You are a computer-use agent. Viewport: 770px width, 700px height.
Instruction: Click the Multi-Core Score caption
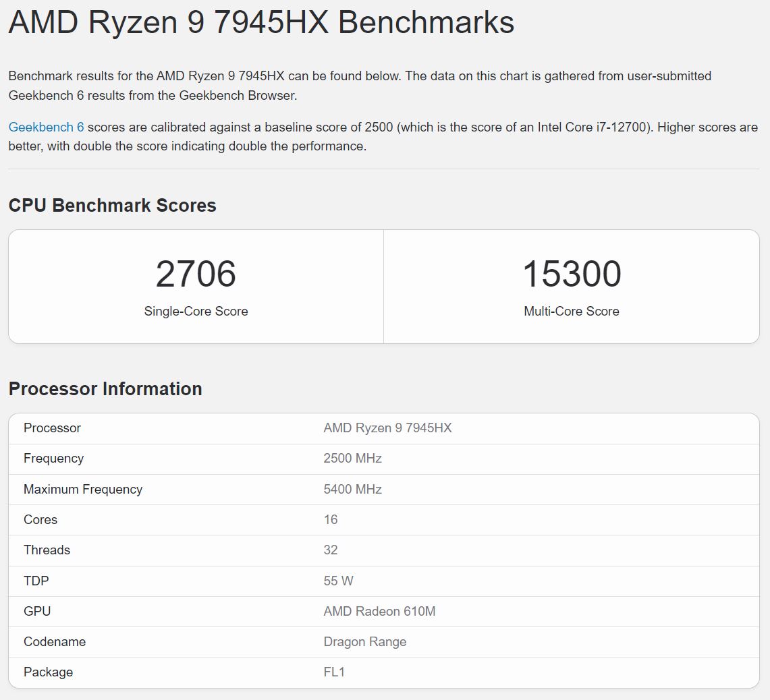coord(572,312)
